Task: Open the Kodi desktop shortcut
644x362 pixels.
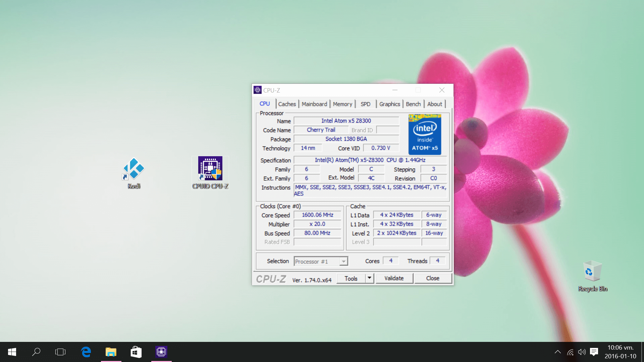Action: pos(134,173)
